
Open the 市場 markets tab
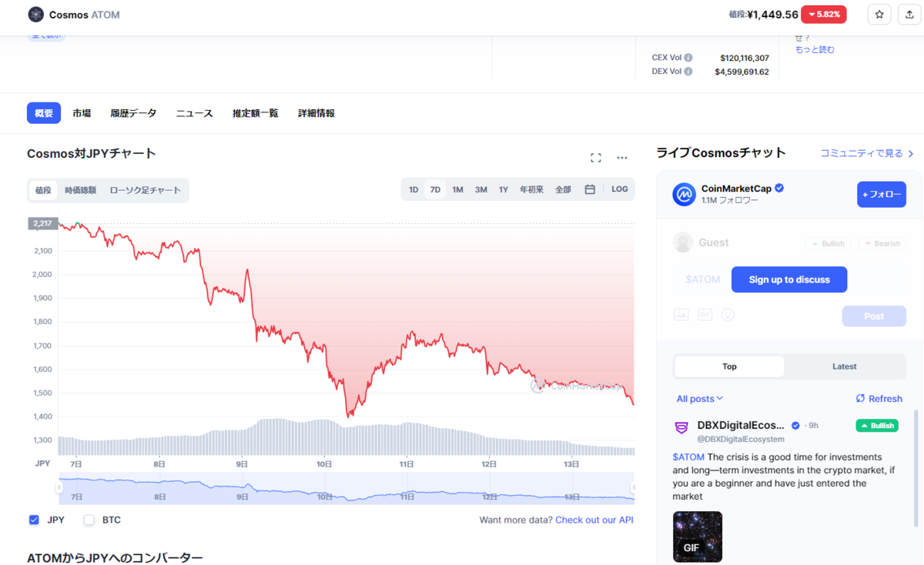pos(82,113)
